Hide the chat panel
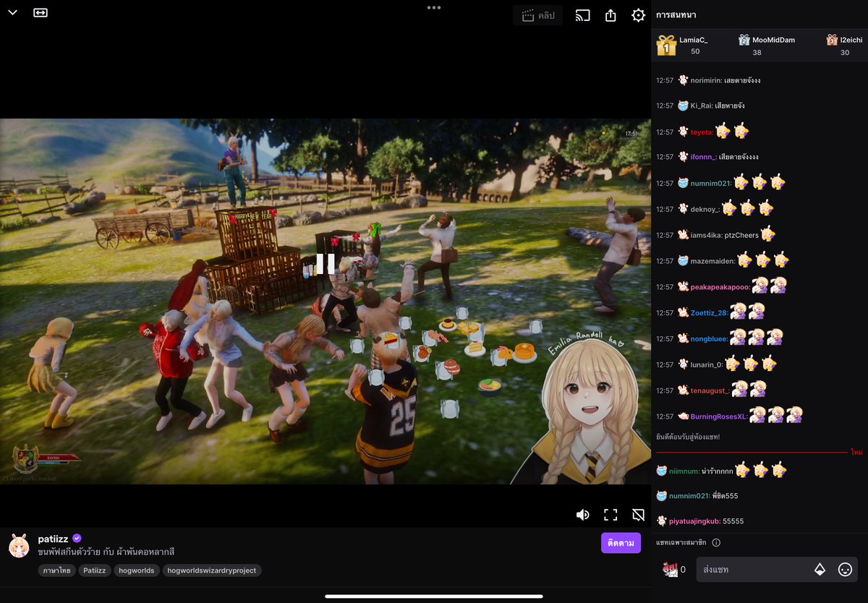Screen dimensions: 868x603 638,515
